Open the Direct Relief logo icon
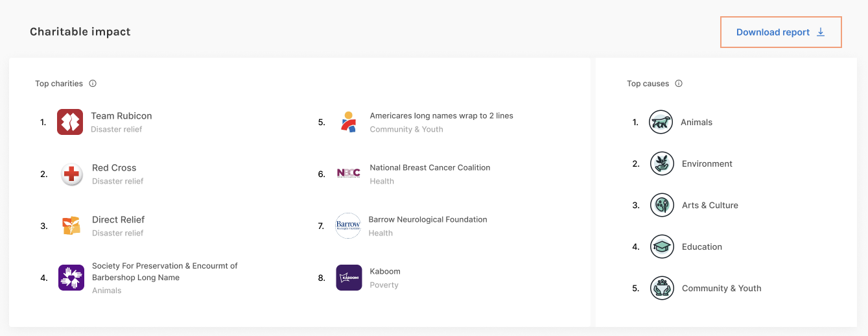The height and width of the screenshot is (336, 868). coord(71,226)
